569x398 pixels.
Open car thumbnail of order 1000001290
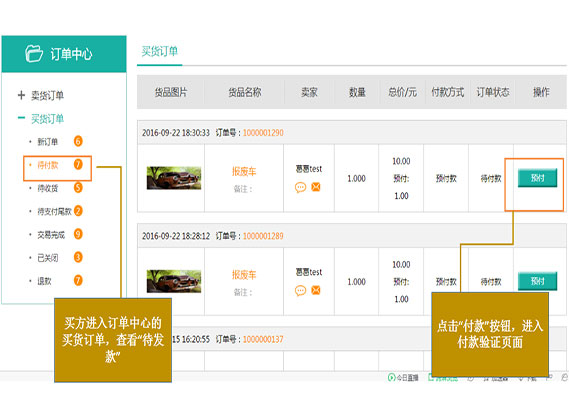(x=174, y=178)
